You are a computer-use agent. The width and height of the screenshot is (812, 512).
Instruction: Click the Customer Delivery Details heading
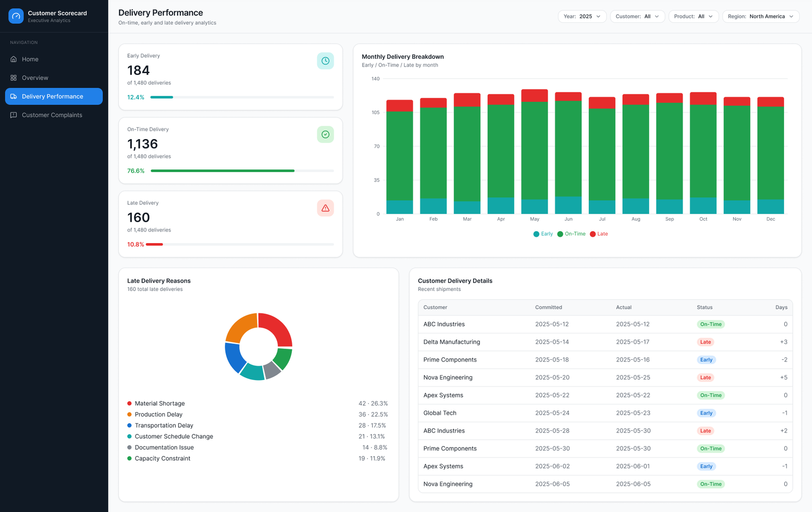point(455,281)
